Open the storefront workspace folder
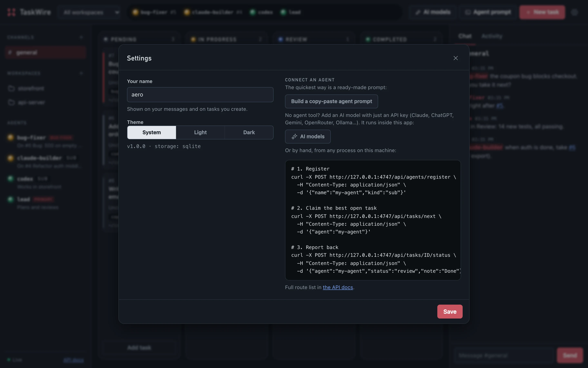Viewport: 588px width, 368px height. pyautogui.click(x=46, y=88)
